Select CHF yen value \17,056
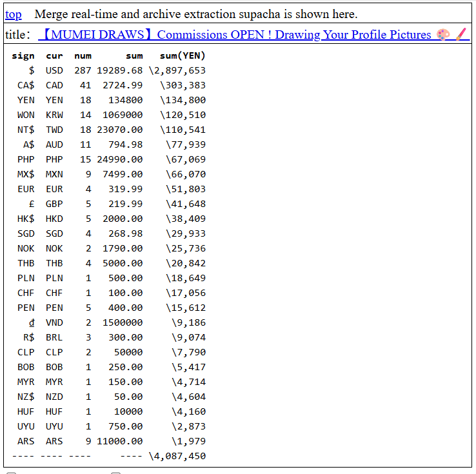 [x=186, y=293]
